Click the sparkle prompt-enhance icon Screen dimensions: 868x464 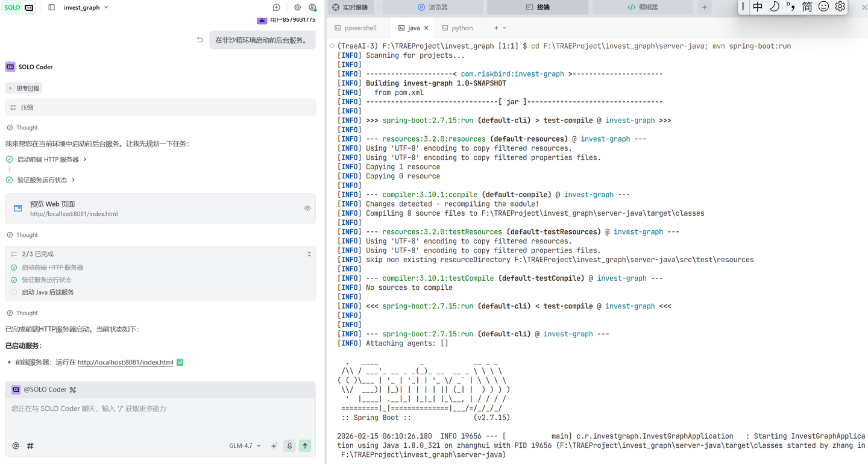pos(274,446)
